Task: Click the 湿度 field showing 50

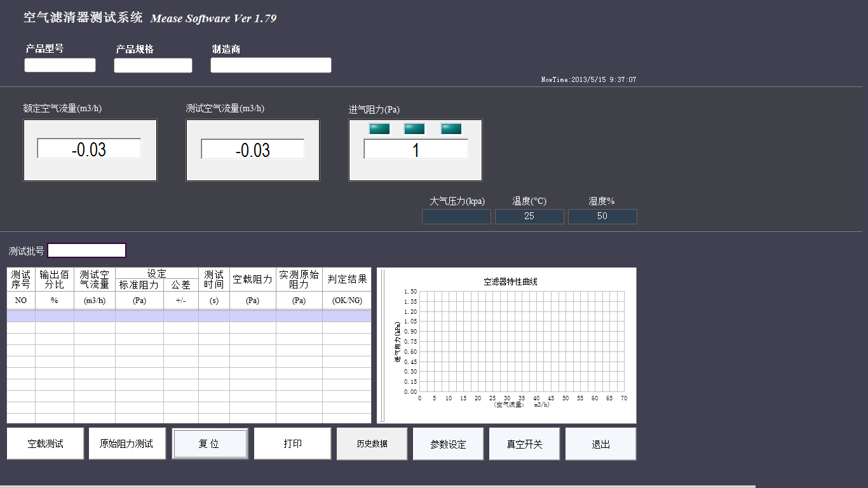Action: 602,217
